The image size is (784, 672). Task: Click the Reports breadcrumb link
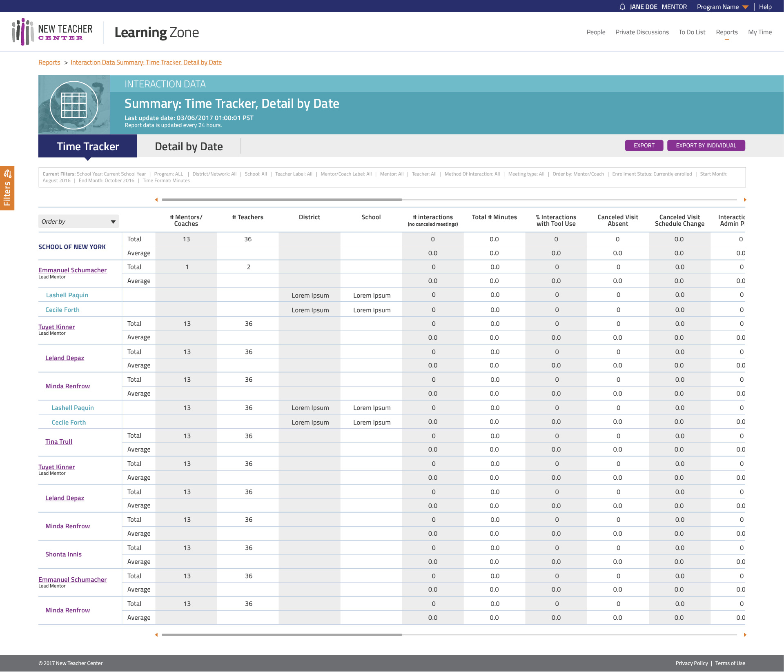coord(49,62)
